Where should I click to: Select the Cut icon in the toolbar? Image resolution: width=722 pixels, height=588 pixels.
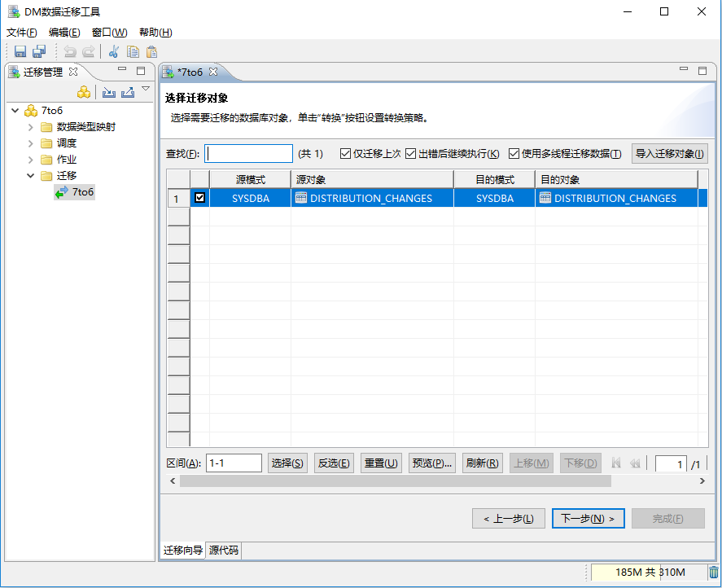pyautogui.click(x=113, y=51)
